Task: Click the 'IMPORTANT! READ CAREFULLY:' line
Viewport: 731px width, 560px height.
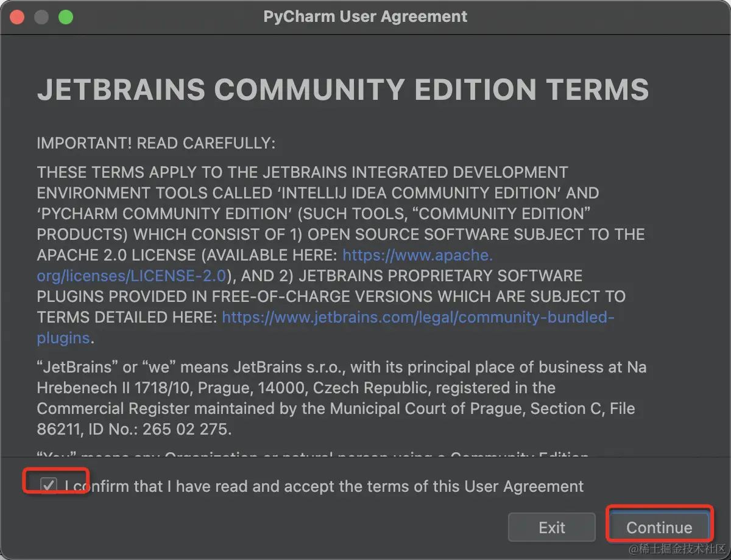Action: tap(156, 143)
